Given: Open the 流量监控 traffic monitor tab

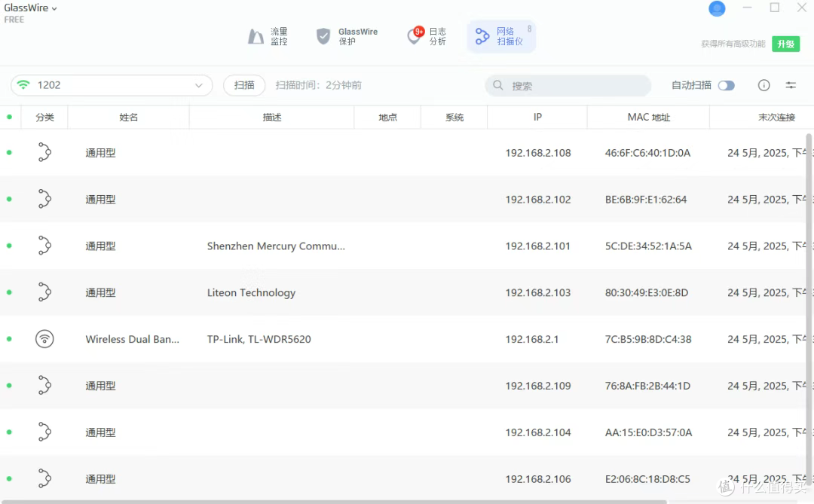Looking at the screenshot, I should coord(268,36).
